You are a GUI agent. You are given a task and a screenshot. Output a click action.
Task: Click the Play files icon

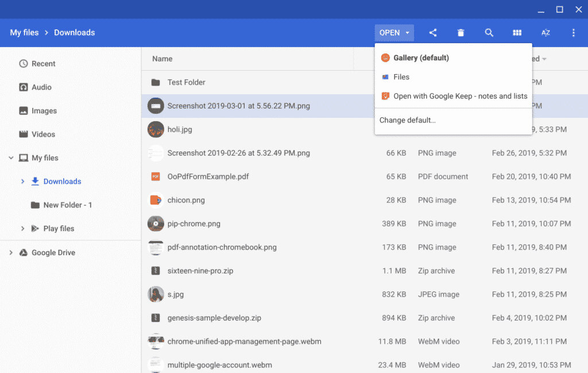tap(35, 229)
